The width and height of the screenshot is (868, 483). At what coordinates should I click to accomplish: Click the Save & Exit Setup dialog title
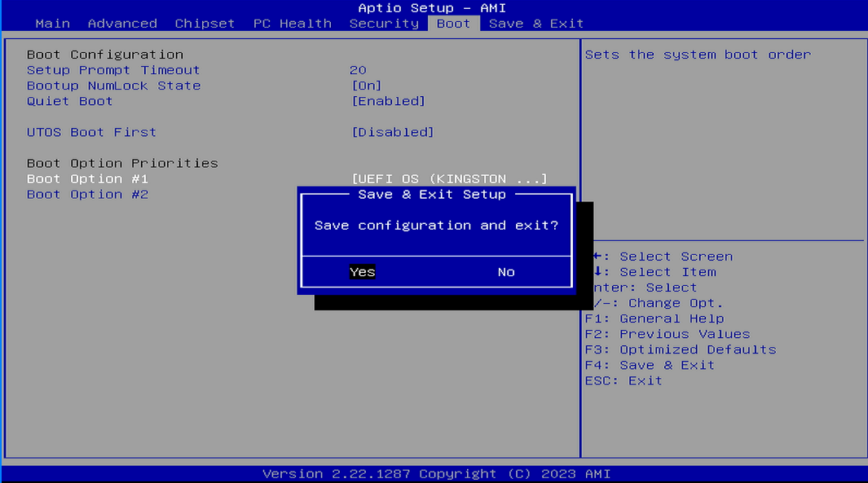pyautogui.click(x=432, y=195)
